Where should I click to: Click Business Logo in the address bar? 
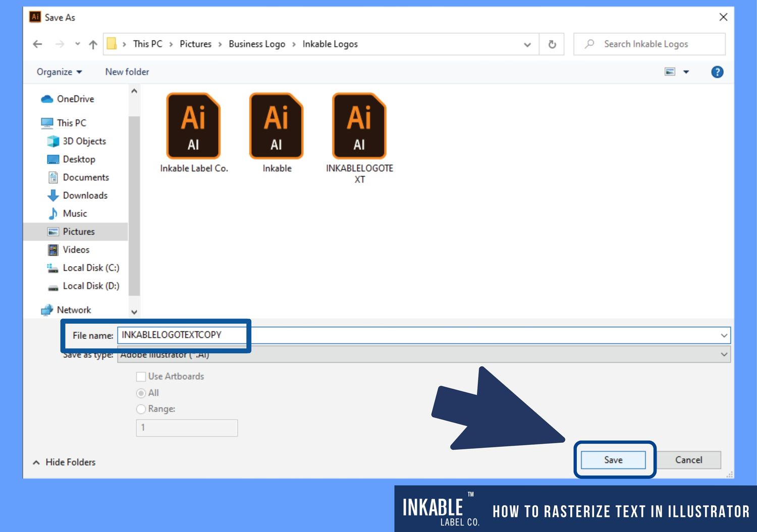(x=256, y=44)
